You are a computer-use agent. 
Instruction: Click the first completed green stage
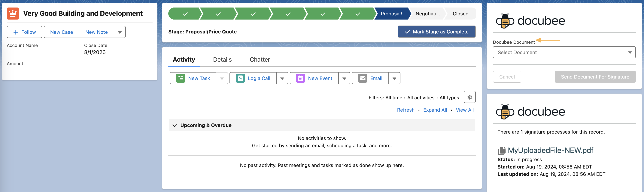[x=185, y=14]
